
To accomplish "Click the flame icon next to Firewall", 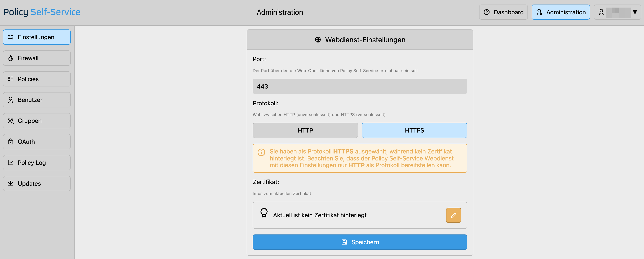I will (x=11, y=58).
